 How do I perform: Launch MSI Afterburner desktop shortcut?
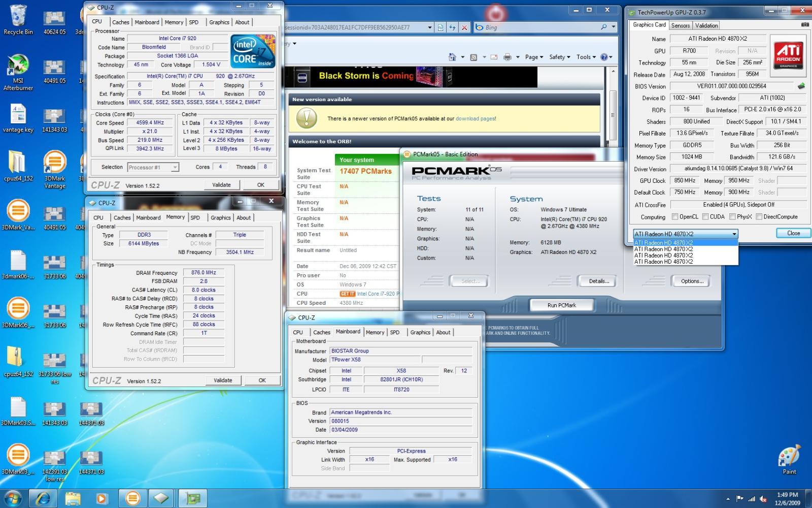point(18,72)
